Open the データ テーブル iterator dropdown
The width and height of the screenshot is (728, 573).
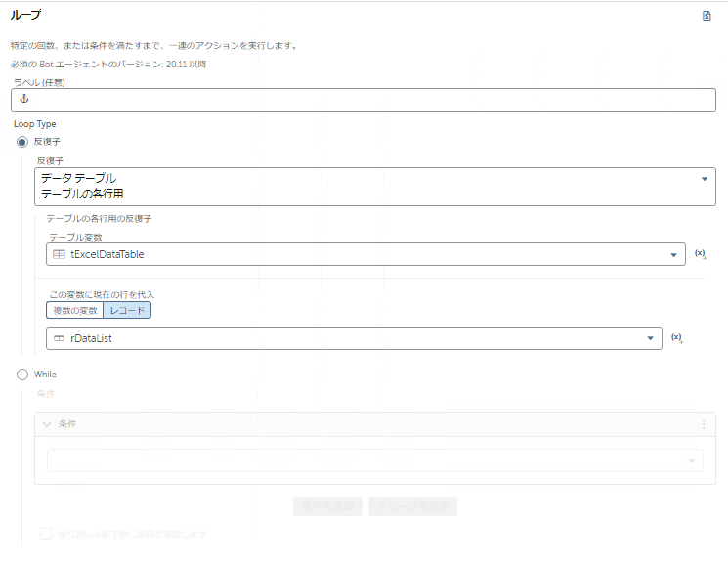tap(704, 179)
